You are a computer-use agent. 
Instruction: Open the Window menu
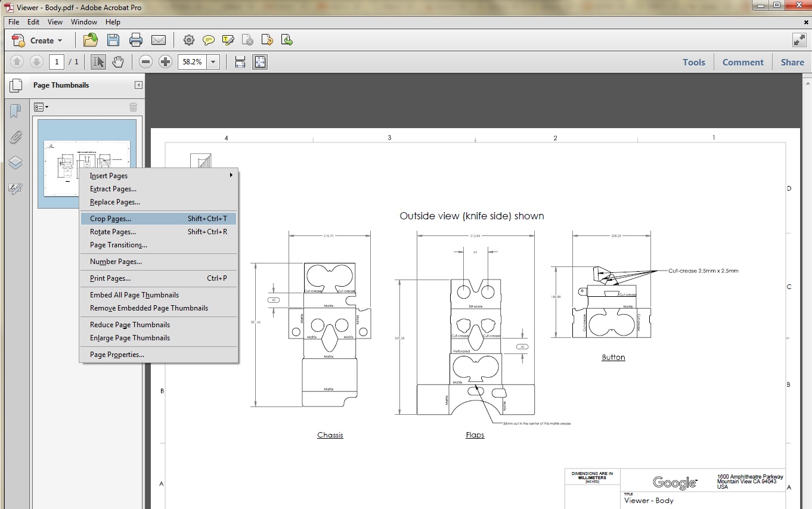pos(84,22)
